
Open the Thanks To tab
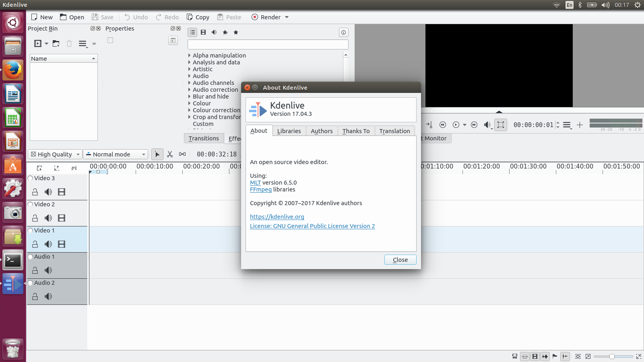356,131
